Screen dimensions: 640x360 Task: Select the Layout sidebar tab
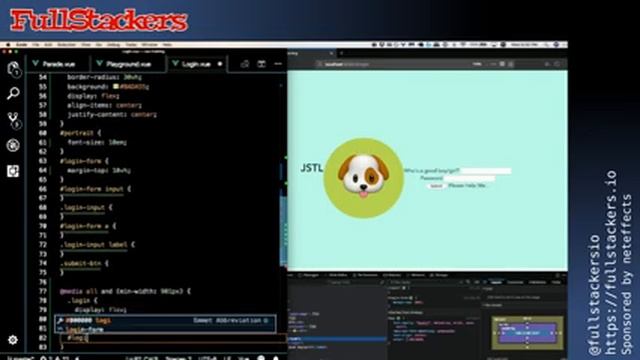point(496,282)
